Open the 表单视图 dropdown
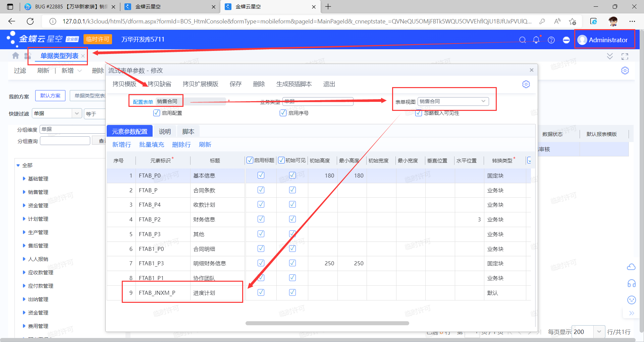Screen dimensions: 644x342 click(483, 101)
